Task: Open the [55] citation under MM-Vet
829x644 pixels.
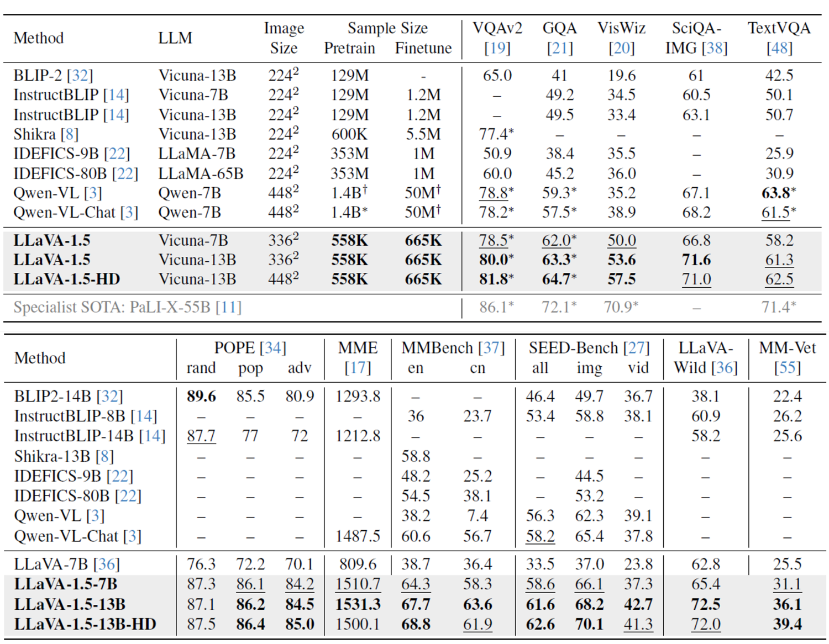Action: 788,368
